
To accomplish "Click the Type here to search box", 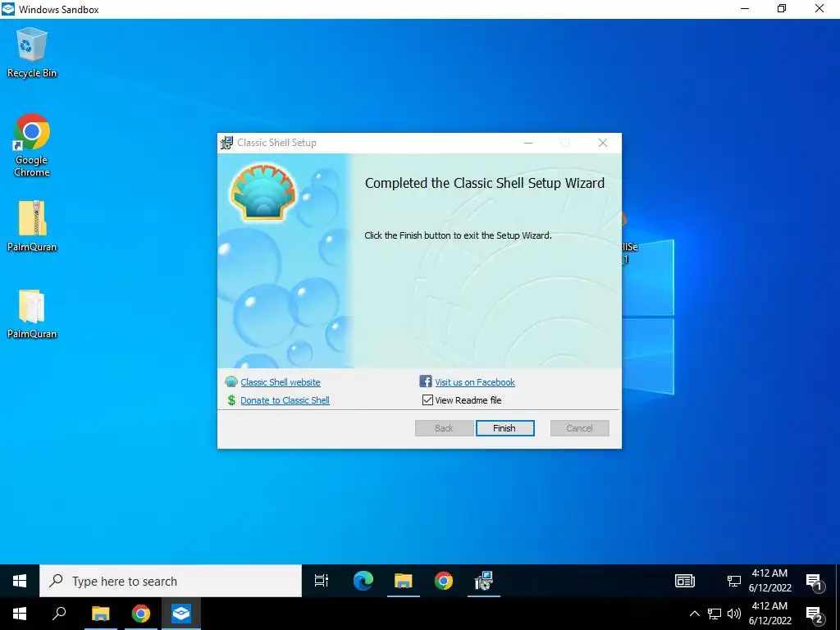I will pos(171,581).
